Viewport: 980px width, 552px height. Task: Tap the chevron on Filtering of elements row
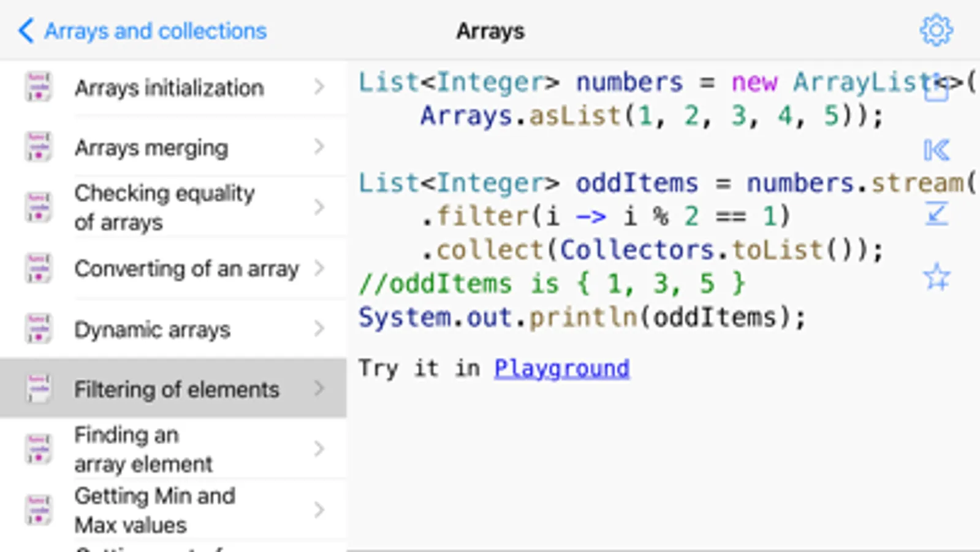[x=319, y=388]
